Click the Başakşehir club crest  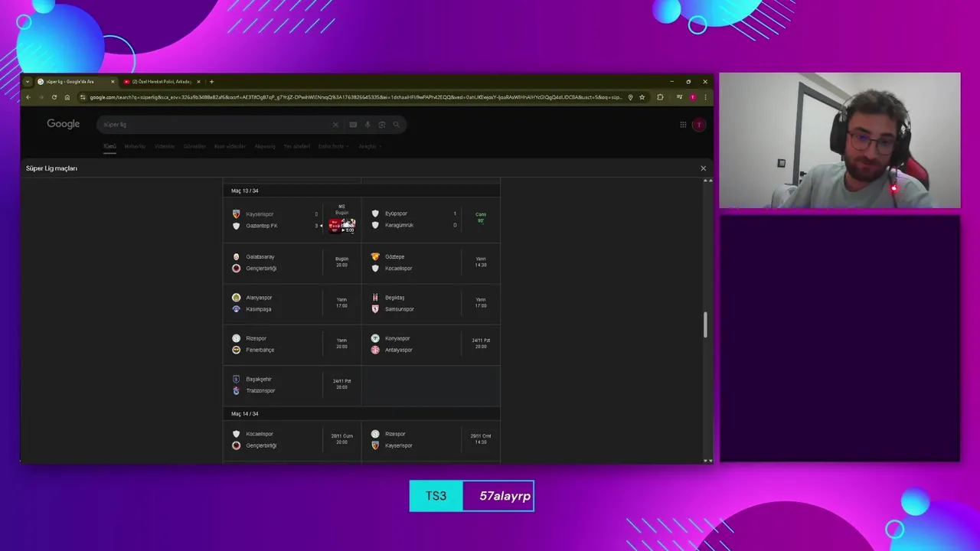click(x=236, y=379)
